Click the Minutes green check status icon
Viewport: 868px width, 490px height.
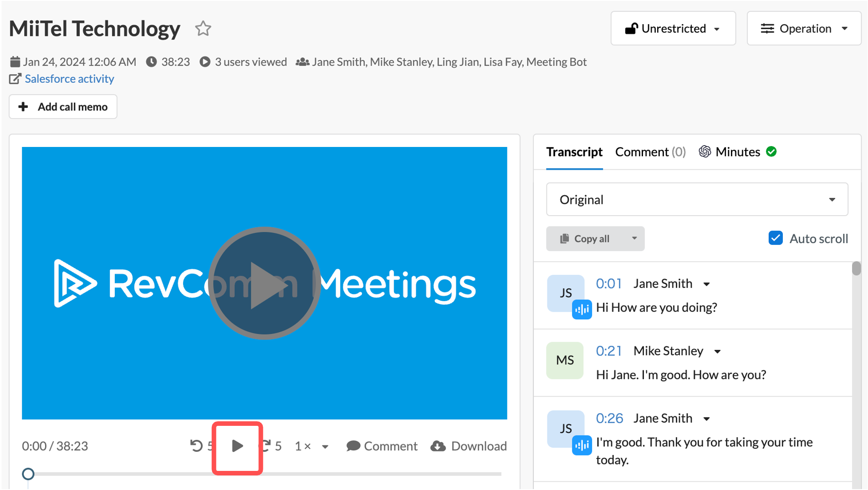(771, 152)
